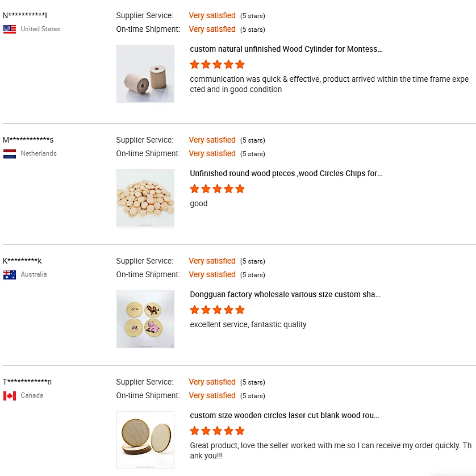
Task: Click reviewer name N***********l
Action: 25,15
